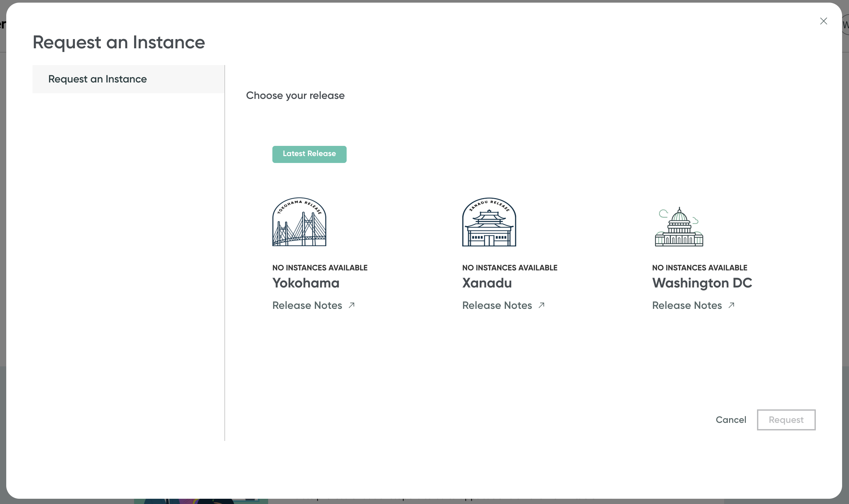Select the Yokohama release name
This screenshot has width=849, height=504.
306,283
